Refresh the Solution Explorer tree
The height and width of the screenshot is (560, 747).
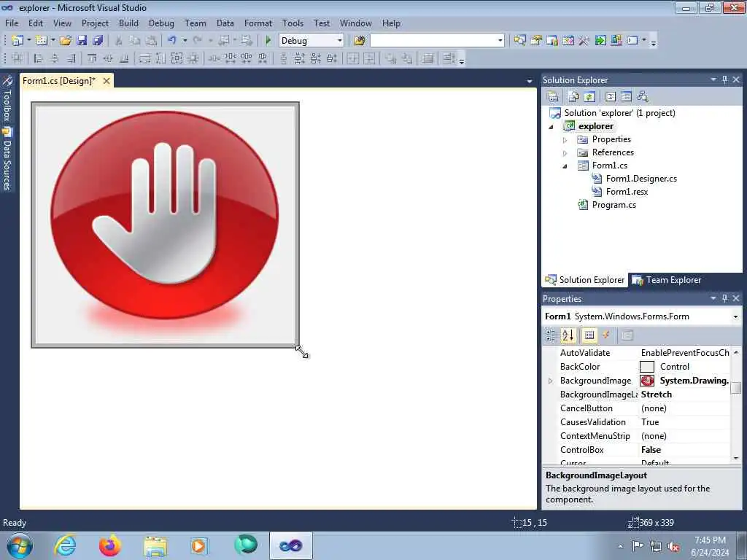pos(589,97)
